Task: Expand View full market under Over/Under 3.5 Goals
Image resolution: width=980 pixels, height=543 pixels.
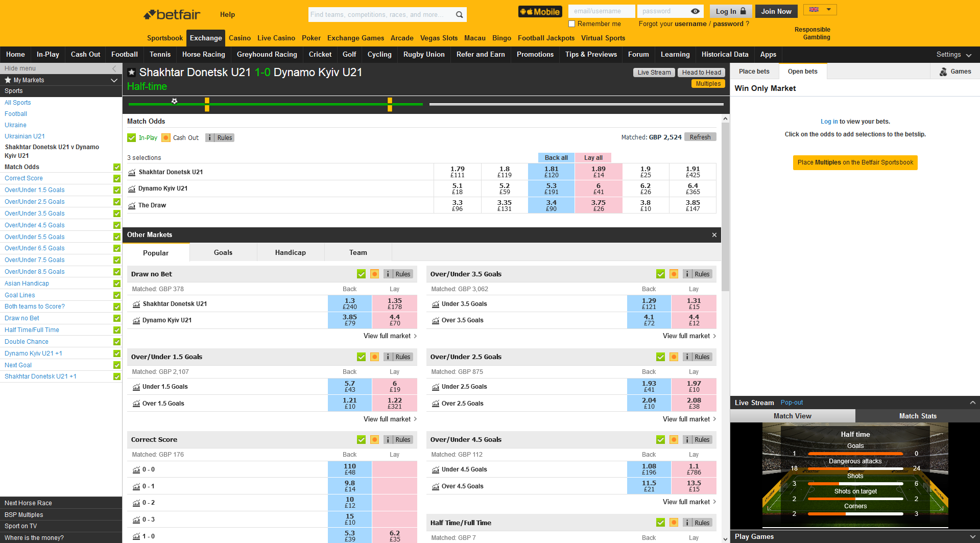Action: point(689,336)
